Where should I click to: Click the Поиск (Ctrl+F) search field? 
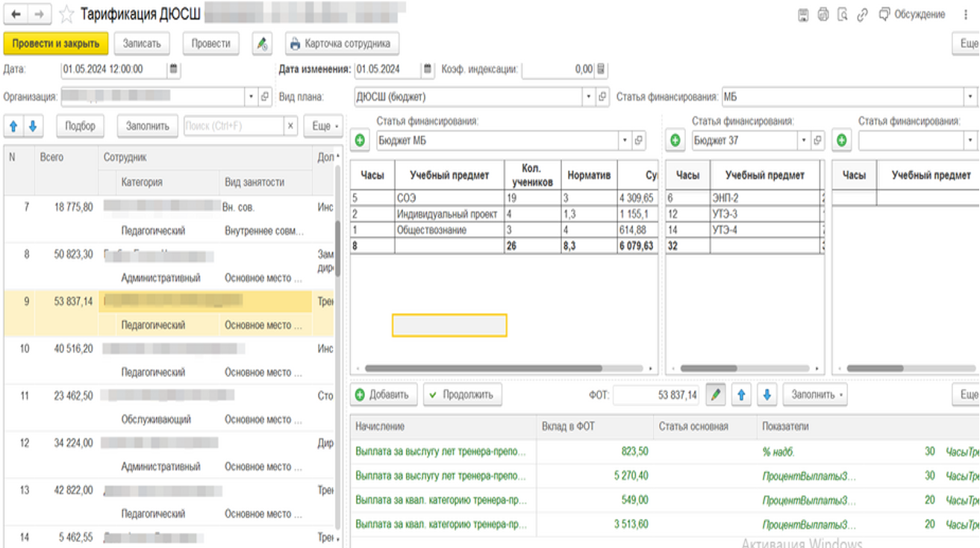232,126
